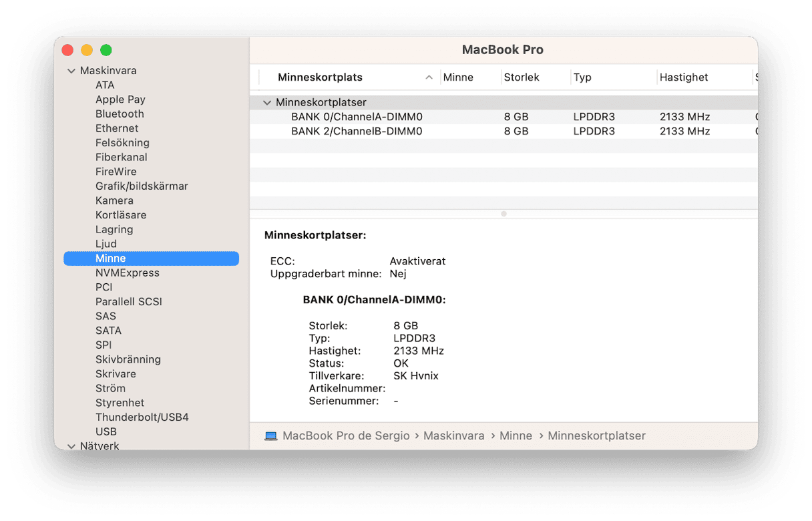Select Kortläsare in the sidebar
Screen dimensions: 812x521
121,215
